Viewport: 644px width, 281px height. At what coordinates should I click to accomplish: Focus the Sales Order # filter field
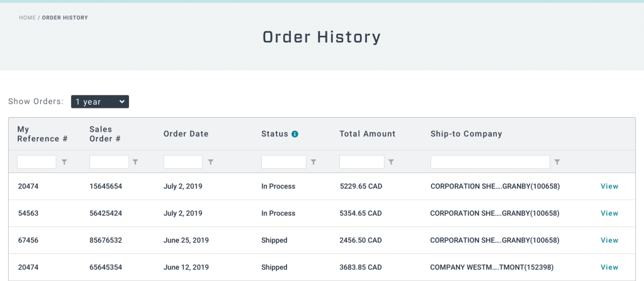(x=109, y=162)
